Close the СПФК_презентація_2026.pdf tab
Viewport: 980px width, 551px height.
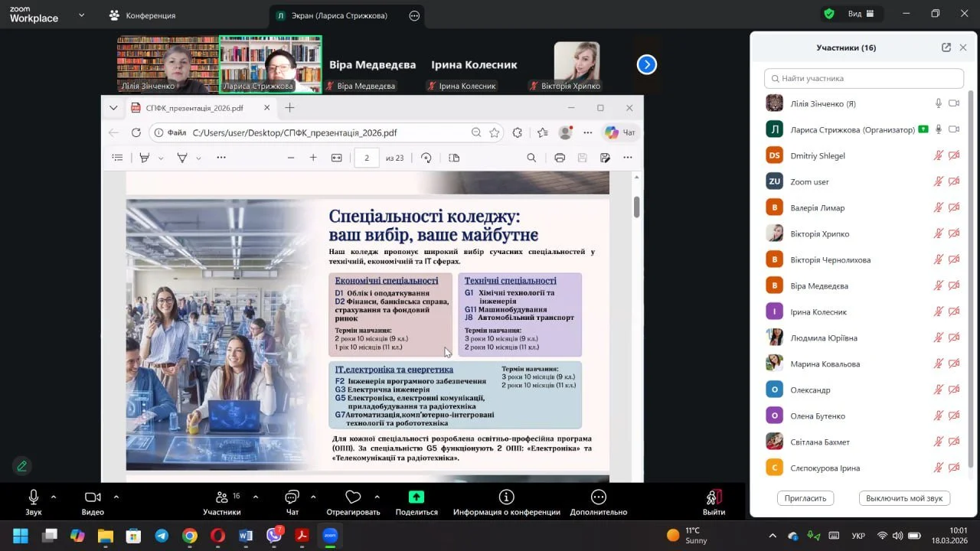(x=267, y=108)
